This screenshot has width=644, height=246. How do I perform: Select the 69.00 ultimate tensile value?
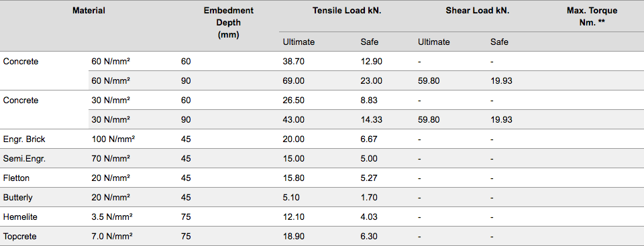(x=294, y=81)
